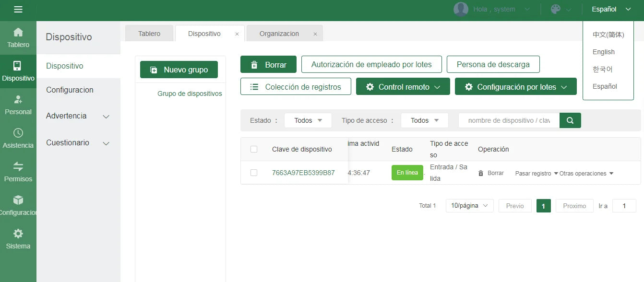The height and width of the screenshot is (282, 644).
Task: Click the search magnifier icon
Action: pyautogui.click(x=570, y=120)
